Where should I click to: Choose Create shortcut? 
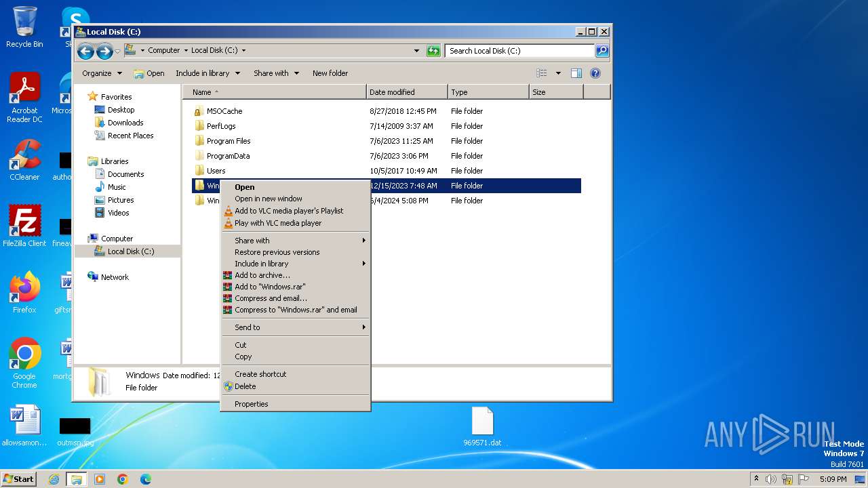(x=296, y=374)
